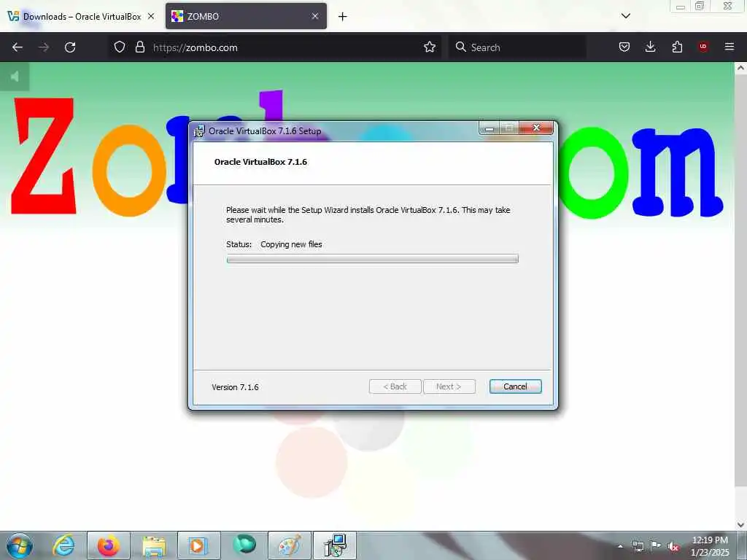This screenshot has height=560, width=747.
Task: Launch Internet Explorer from the taskbar
Action: [64, 545]
